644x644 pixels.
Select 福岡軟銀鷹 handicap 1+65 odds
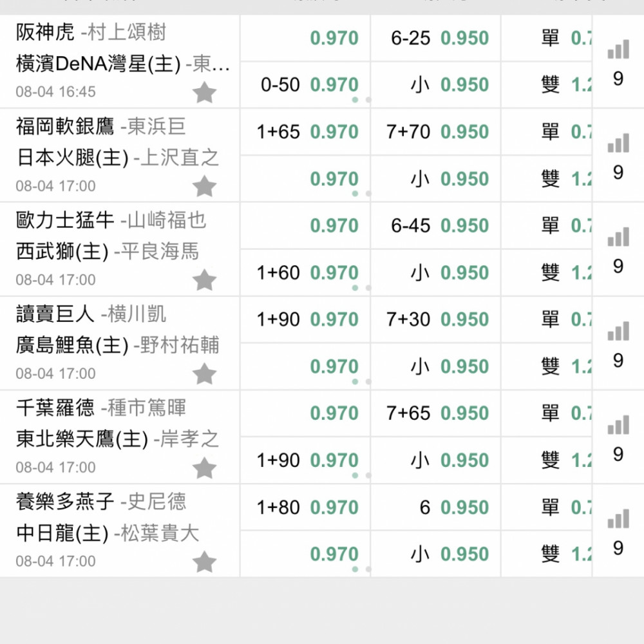tap(305, 132)
